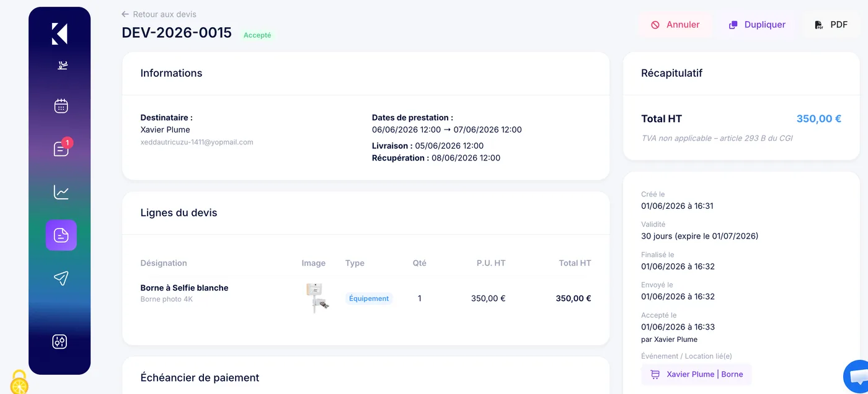868x394 pixels.
Task: Click the Borne à Selfie product thumbnail
Action: (317, 298)
